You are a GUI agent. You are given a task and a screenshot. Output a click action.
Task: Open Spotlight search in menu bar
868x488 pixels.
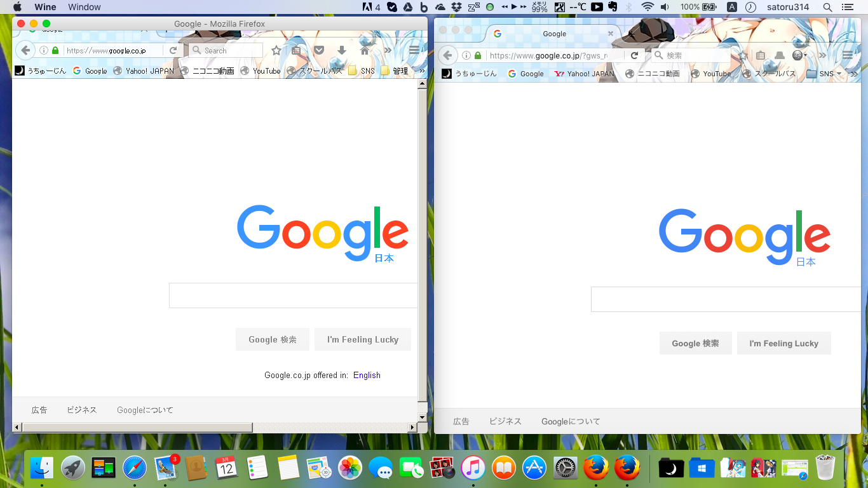pyautogui.click(x=827, y=7)
